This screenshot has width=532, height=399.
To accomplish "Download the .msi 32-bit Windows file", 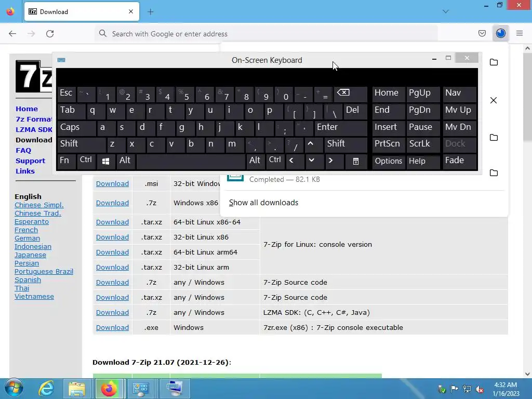I will click(112, 183).
